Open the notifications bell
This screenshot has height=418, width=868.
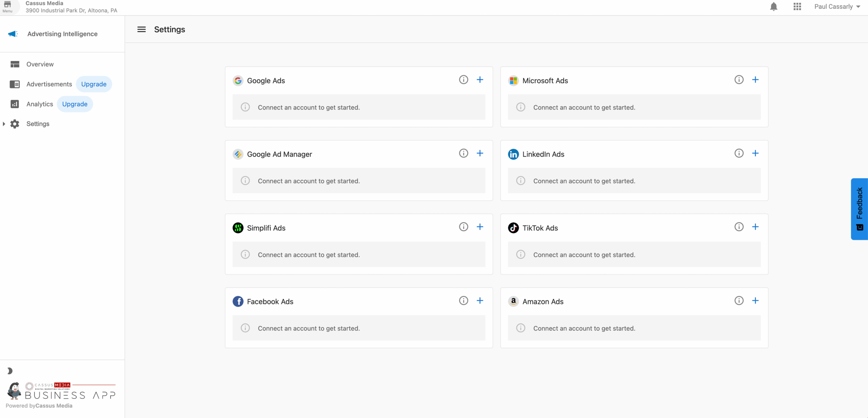[773, 7]
